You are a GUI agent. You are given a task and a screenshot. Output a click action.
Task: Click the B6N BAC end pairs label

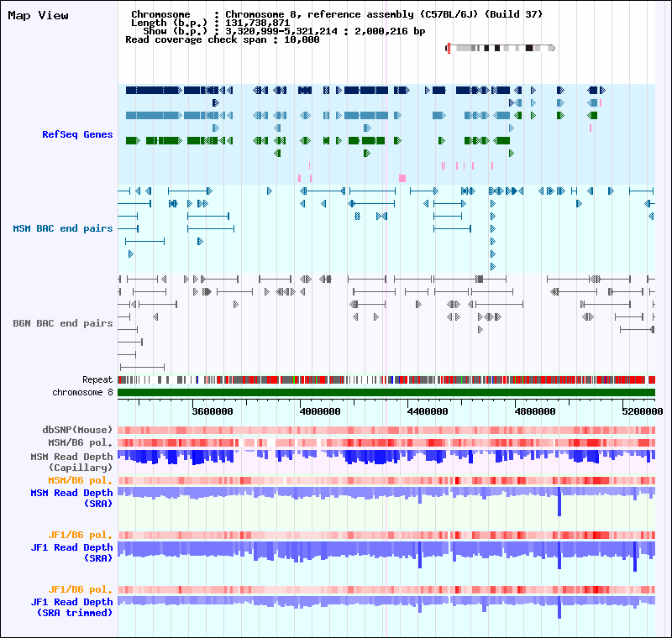coord(62,323)
